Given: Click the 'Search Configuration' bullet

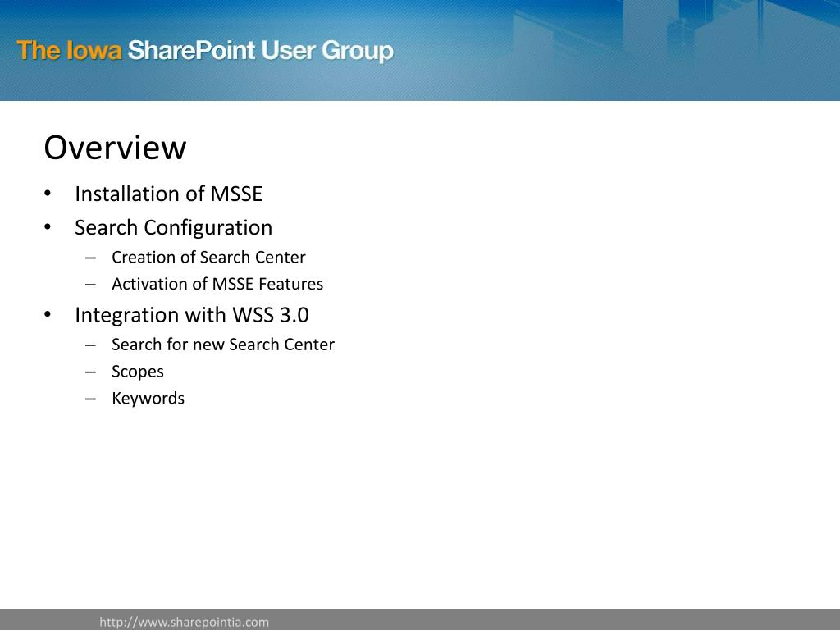Looking at the screenshot, I should 174,228.
